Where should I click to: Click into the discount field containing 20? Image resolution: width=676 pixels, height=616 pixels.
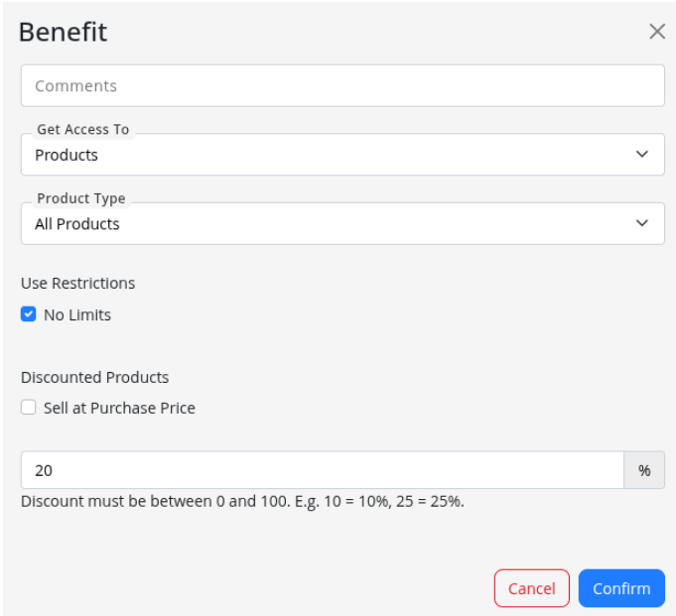(323, 471)
